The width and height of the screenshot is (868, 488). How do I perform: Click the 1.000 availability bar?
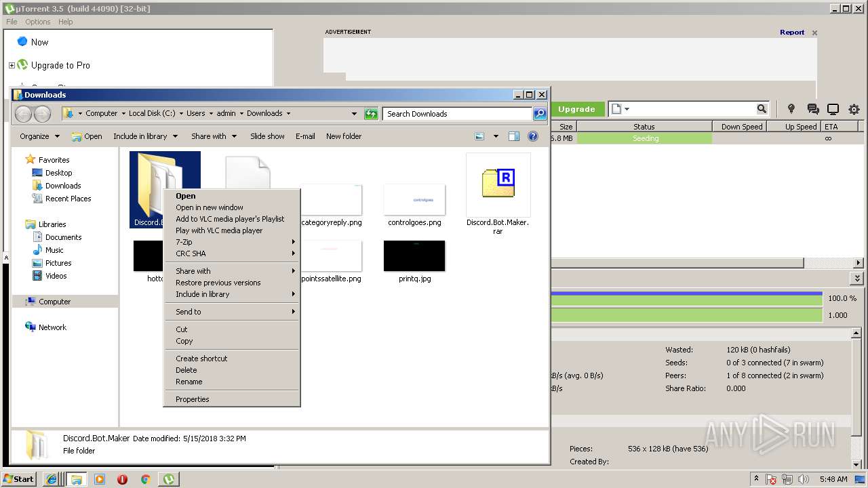(686, 315)
